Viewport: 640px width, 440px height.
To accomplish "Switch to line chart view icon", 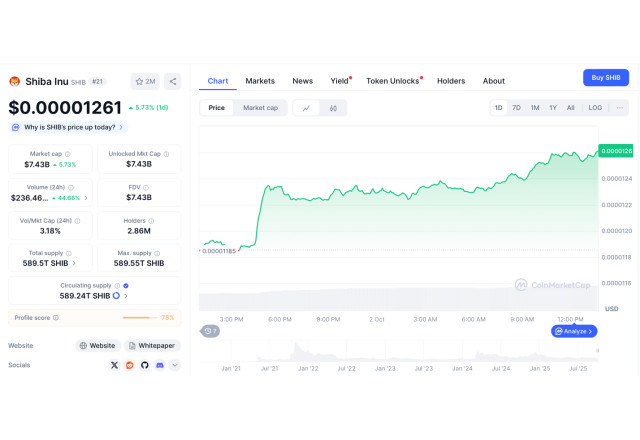I will [x=306, y=108].
